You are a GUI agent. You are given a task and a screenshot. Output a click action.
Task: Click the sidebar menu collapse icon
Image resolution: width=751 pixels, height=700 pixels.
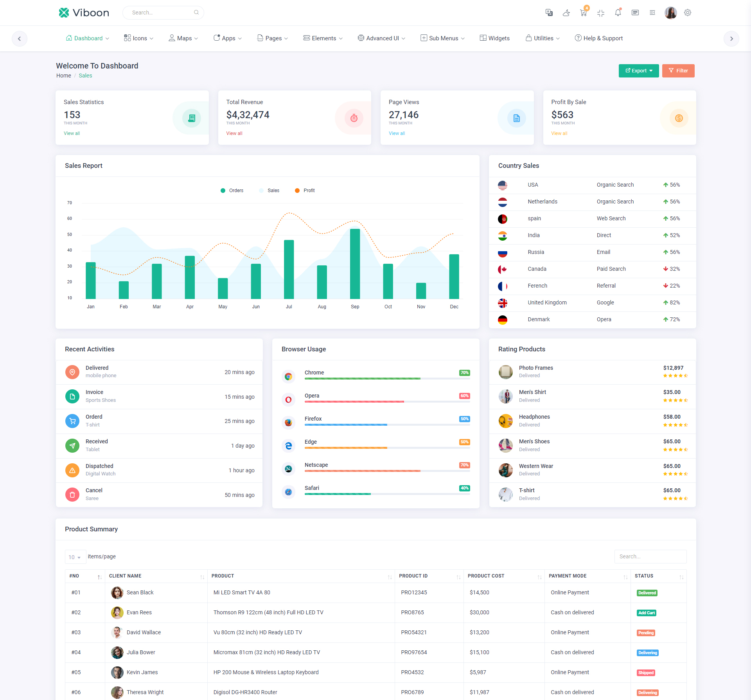click(652, 13)
